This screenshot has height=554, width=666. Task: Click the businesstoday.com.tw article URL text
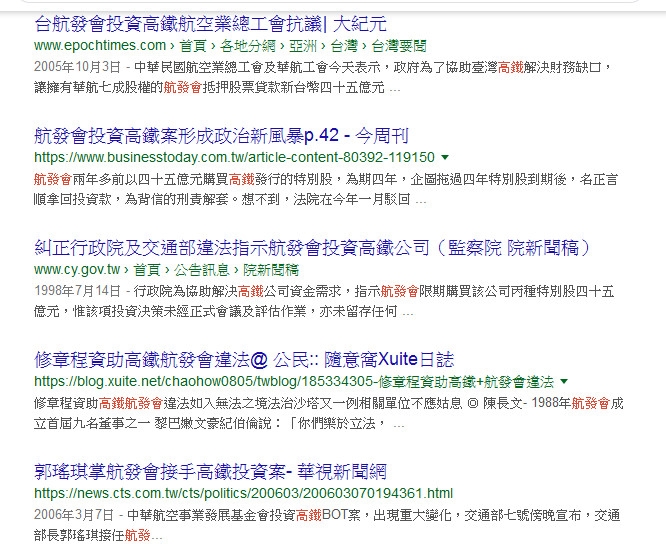(234, 158)
